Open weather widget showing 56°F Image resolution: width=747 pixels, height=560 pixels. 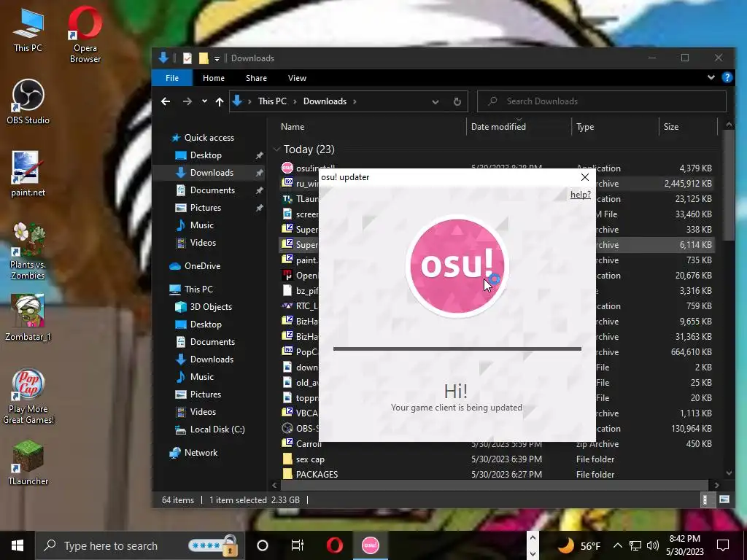tap(578, 545)
